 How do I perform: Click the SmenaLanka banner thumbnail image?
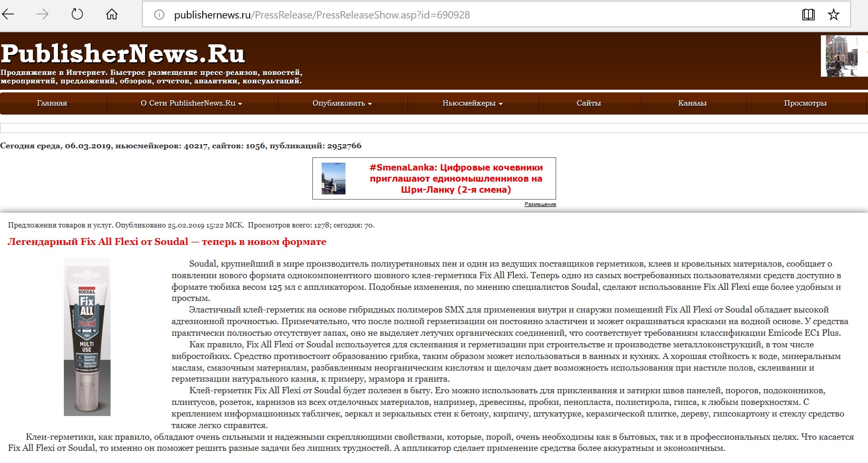point(333,178)
